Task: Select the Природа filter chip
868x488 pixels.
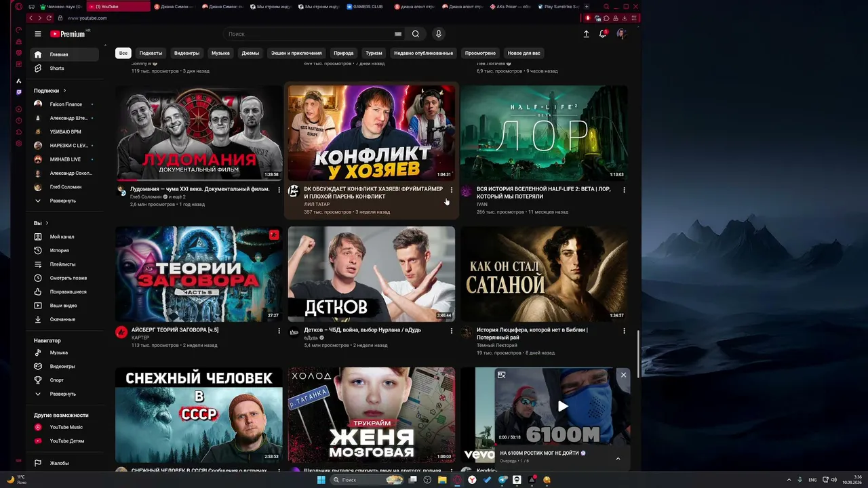Action: [x=344, y=53]
